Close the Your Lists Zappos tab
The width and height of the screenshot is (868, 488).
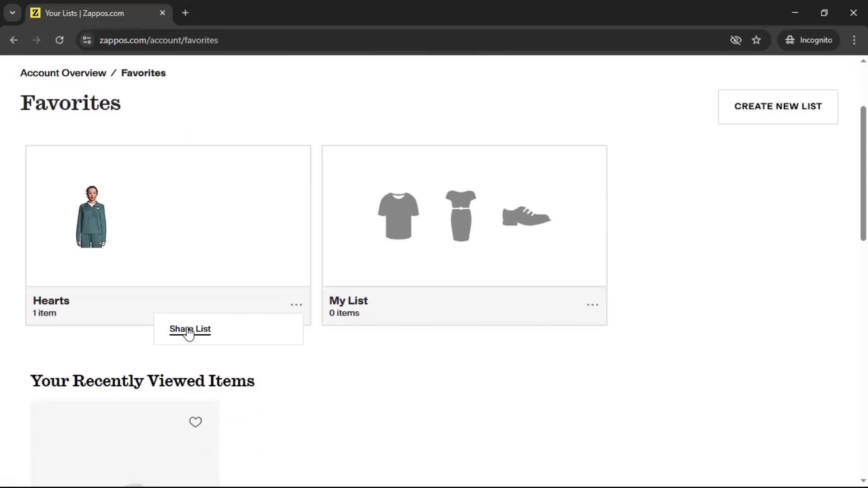tap(162, 13)
